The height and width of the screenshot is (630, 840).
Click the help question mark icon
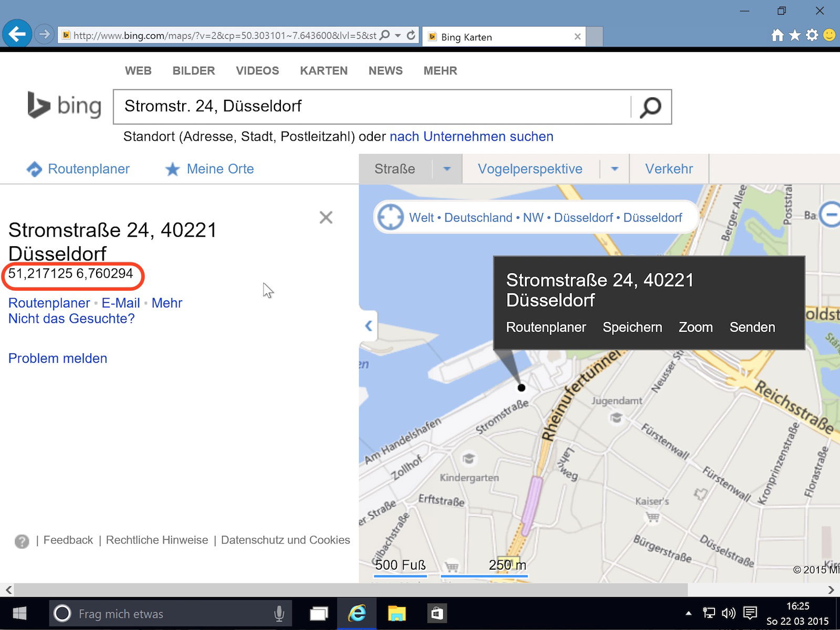(22, 541)
